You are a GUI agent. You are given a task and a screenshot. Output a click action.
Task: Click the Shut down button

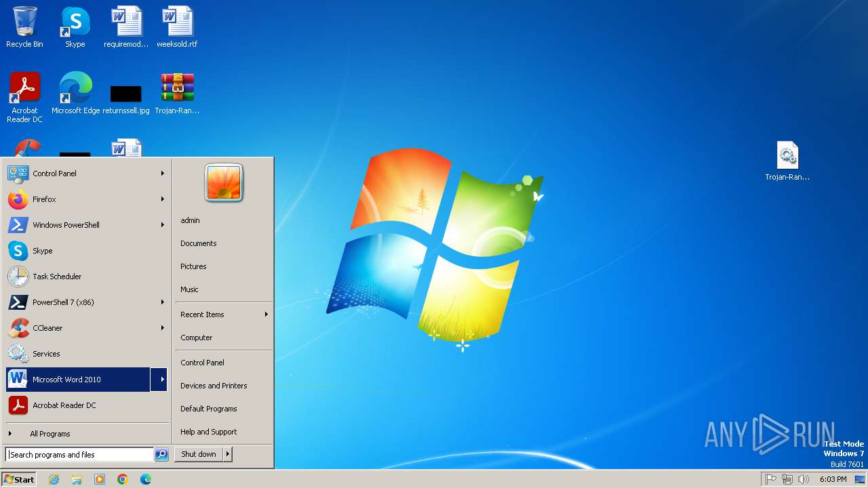coord(199,454)
